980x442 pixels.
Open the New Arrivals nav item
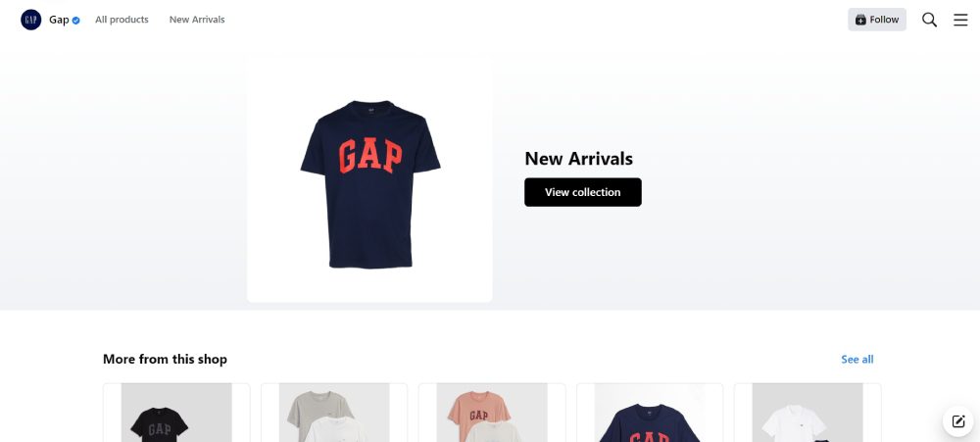(x=197, y=20)
